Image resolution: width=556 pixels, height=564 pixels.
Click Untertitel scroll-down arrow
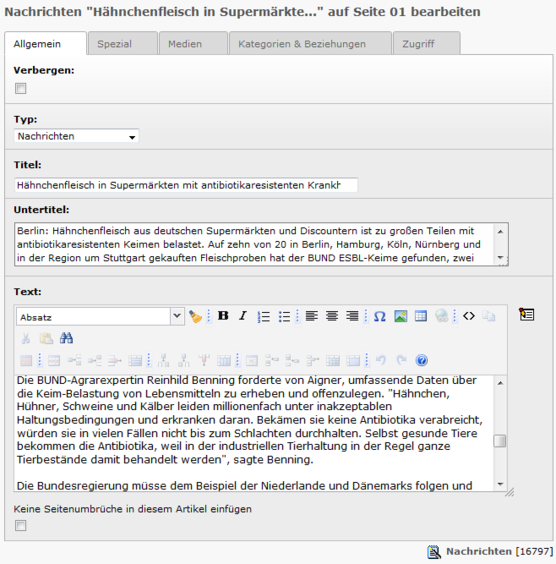pyautogui.click(x=500, y=258)
